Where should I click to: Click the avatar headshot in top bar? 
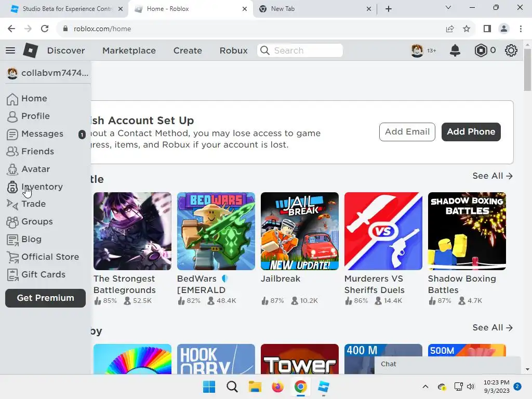click(417, 50)
